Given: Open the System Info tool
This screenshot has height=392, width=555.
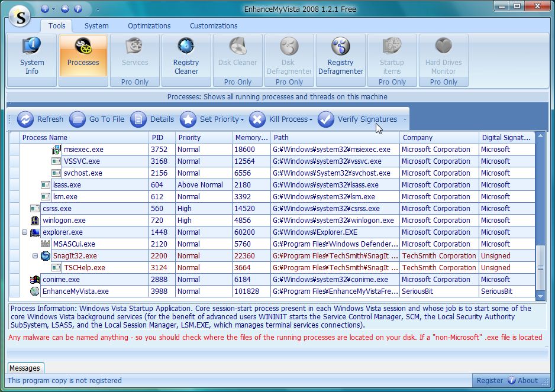Looking at the screenshot, I should pos(31,60).
